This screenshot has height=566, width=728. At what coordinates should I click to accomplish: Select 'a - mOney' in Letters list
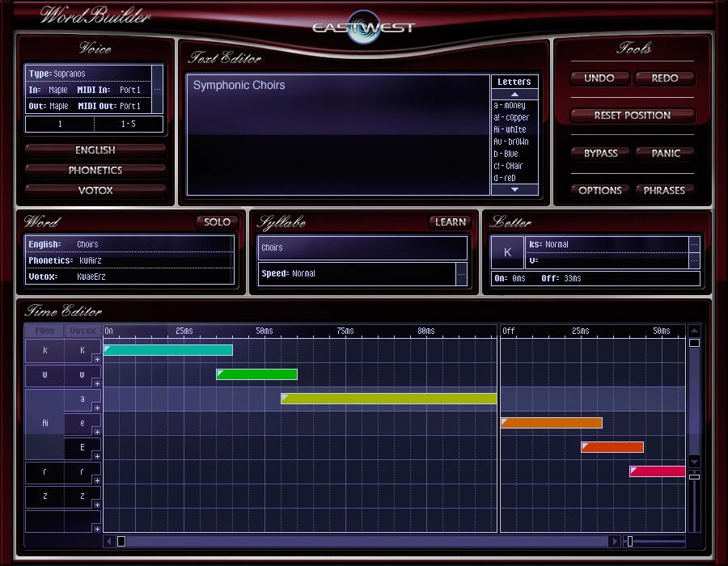[x=510, y=105]
